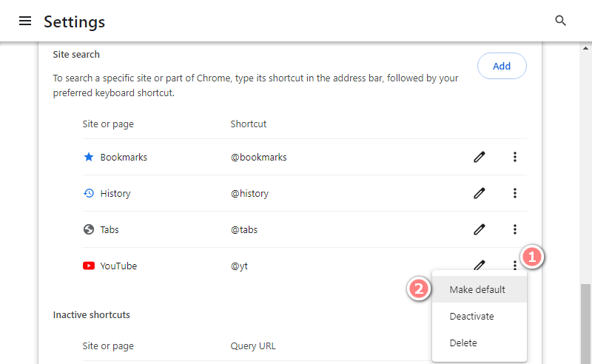Edit the Bookmarks shortcut with pencil icon

tap(479, 157)
